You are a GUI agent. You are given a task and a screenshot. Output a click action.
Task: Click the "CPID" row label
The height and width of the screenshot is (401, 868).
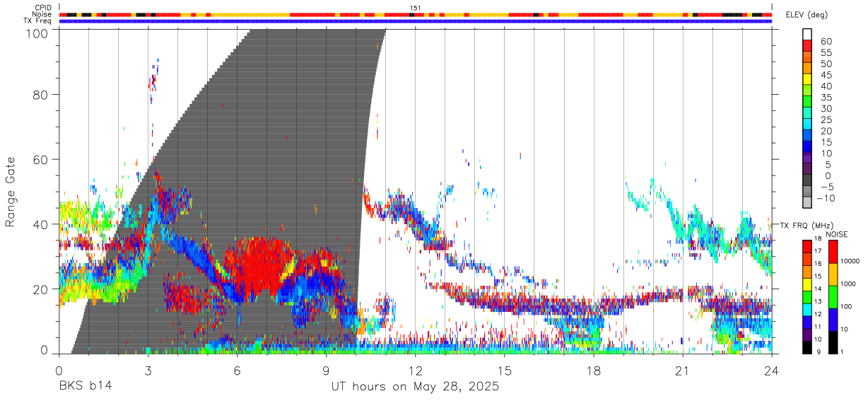pyautogui.click(x=43, y=8)
